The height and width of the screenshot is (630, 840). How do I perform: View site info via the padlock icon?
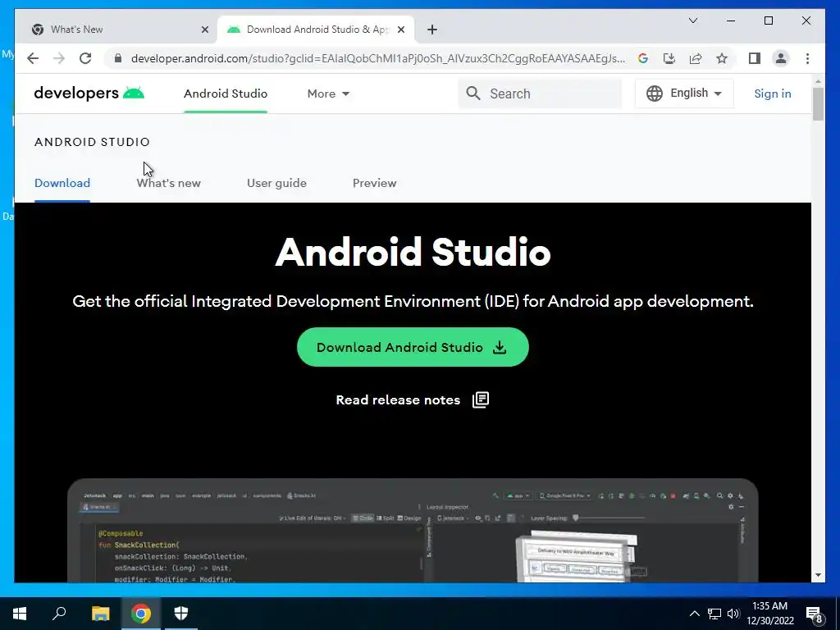[118, 58]
